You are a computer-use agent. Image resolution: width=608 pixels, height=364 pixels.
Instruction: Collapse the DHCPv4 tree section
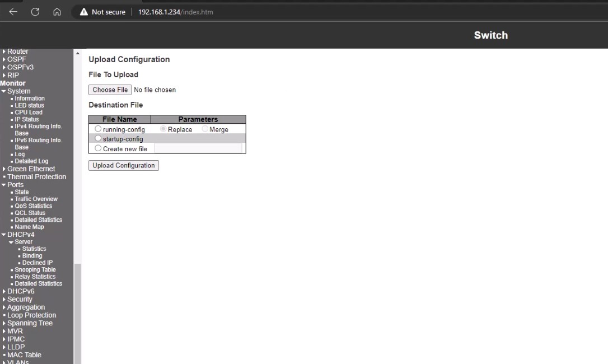[3, 235]
